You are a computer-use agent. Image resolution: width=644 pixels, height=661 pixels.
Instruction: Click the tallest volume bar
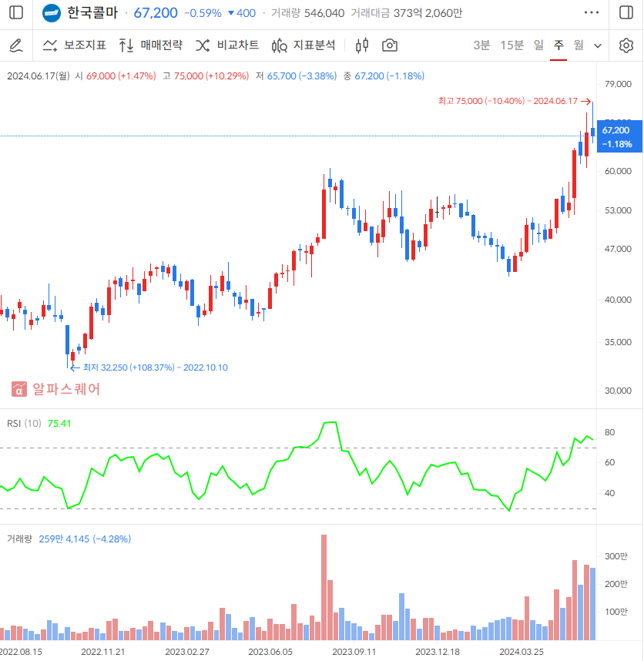click(324, 588)
